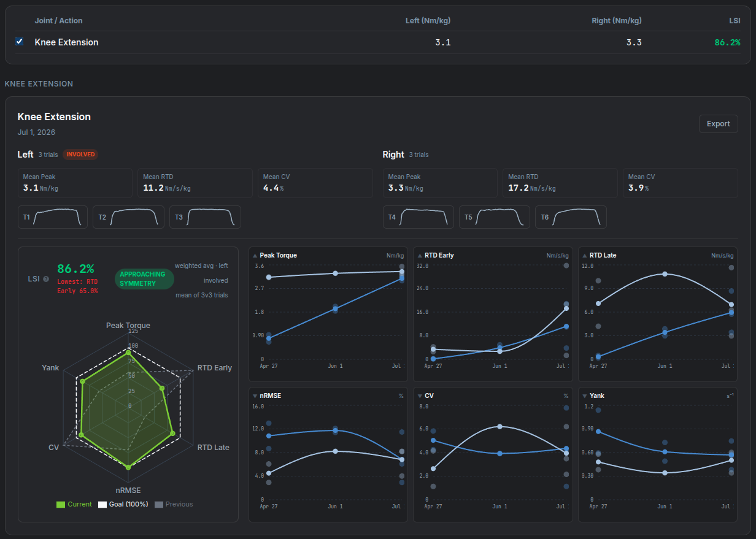Click the CV chart down-triangle icon
This screenshot has height=539, width=756.
[x=420, y=396]
